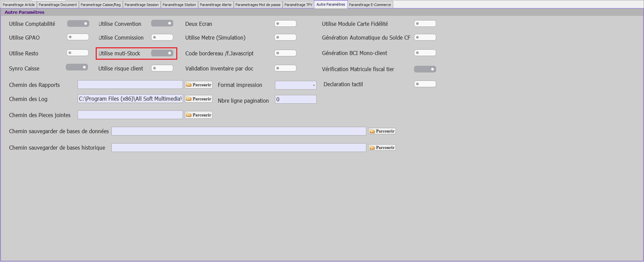Switch to the Parametrages Mot de passe tab
The image size is (644, 262).
pyautogui.click(x=258, y=5)
